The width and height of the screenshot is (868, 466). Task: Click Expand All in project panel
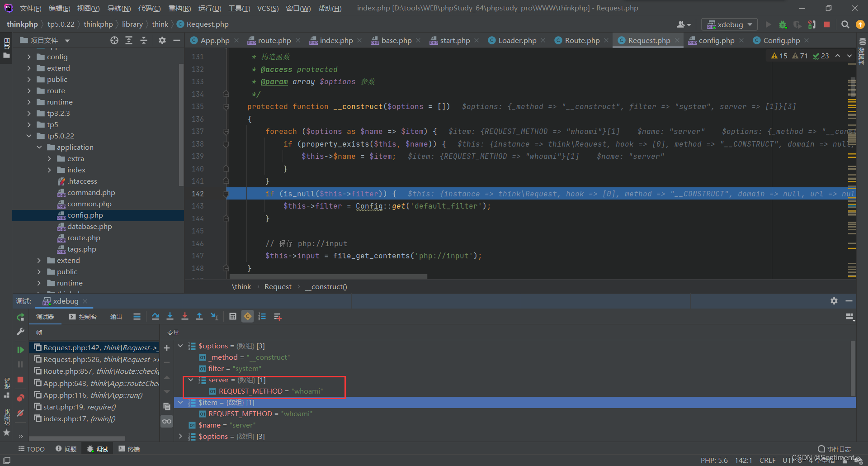[x=129, y=41]
